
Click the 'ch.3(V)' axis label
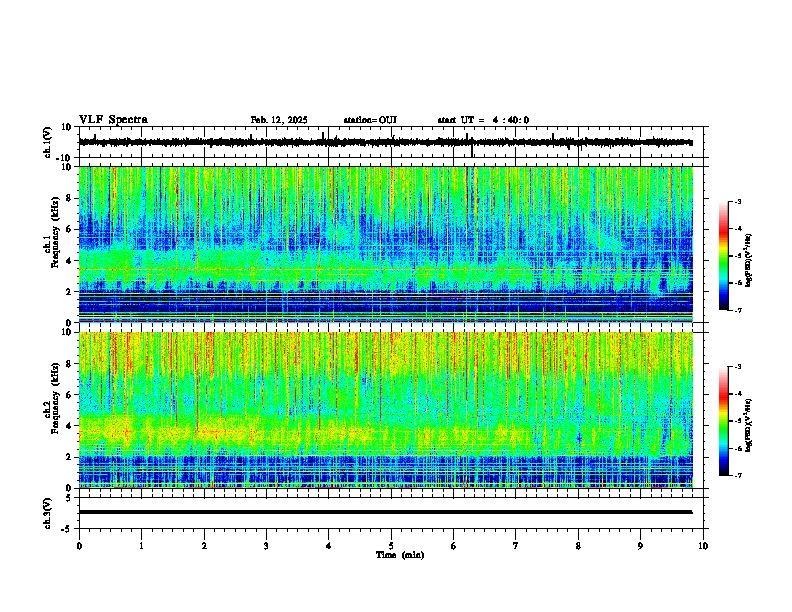48,513
